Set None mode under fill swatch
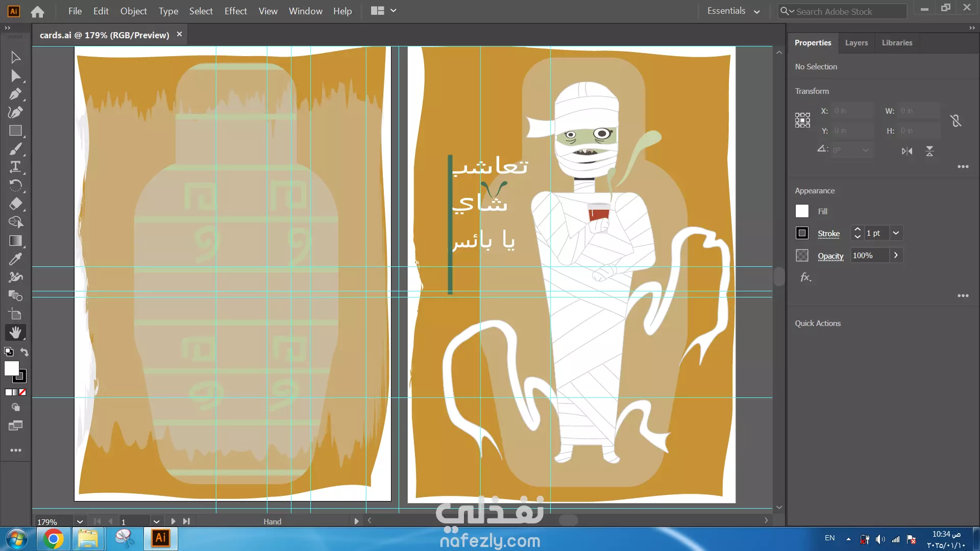Viewport: 980px width, 551px height. [x=22, y=392]
